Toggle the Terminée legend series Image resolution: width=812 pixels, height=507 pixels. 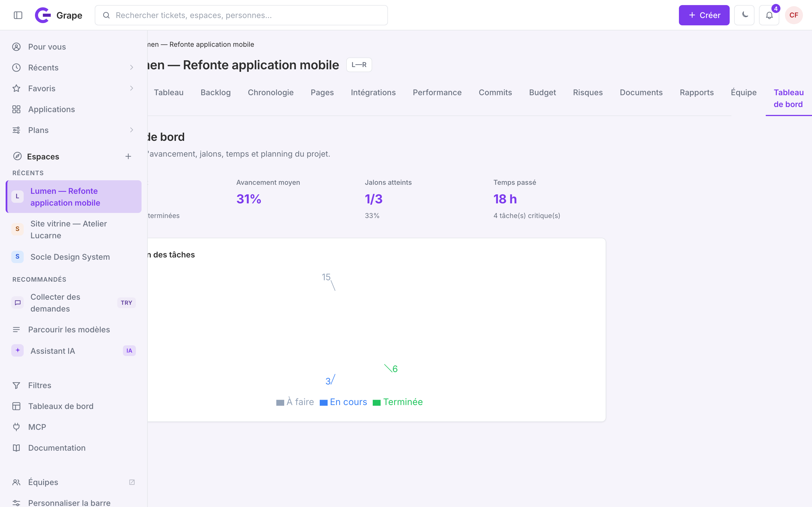pyautogui.click(x=398, y=402)
